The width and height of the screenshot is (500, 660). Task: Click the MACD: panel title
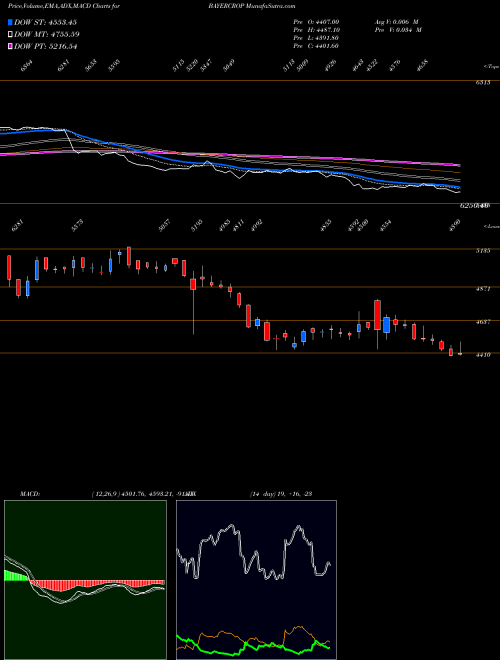[29, 494]
